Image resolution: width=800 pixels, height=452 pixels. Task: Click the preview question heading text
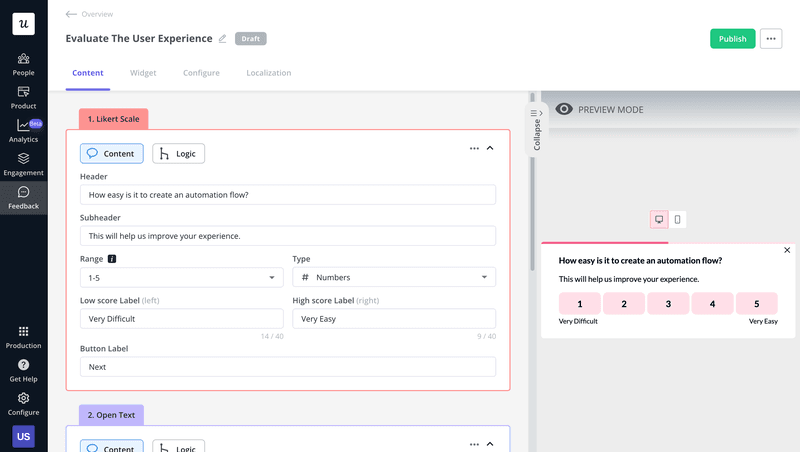[x=640, y=261]
